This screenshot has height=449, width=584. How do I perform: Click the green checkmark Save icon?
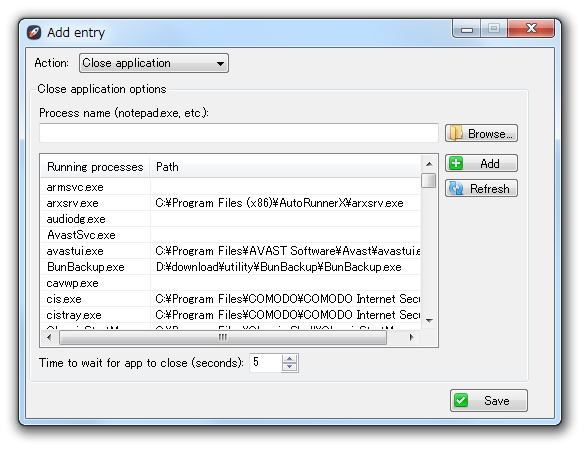coord(461,401)
